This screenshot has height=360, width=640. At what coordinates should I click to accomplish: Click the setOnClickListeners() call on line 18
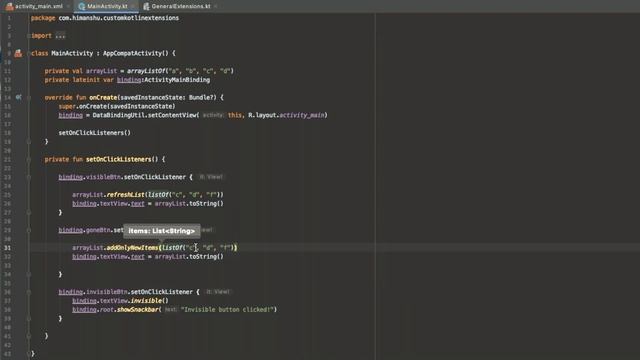95,133
